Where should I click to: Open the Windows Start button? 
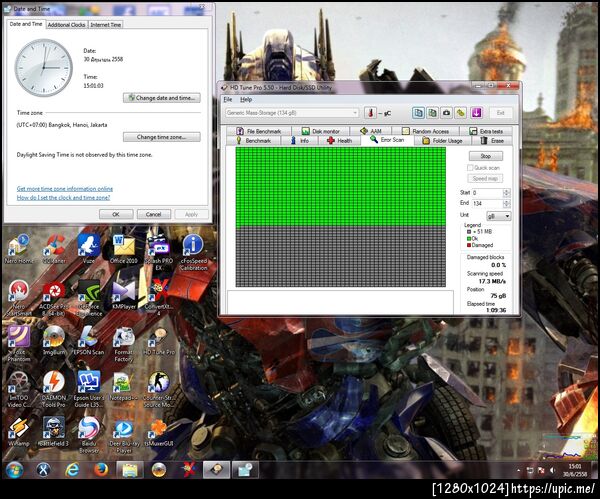pyautogui.click(x=15, y=470)
